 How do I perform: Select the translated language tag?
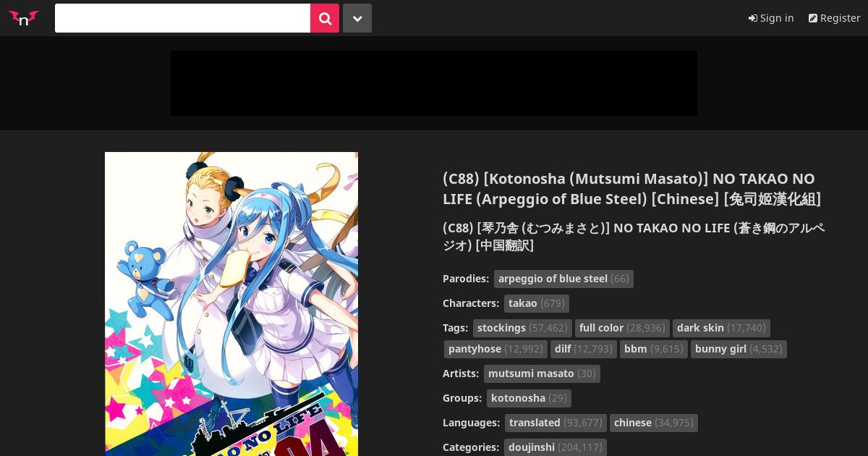coord(556,423)
